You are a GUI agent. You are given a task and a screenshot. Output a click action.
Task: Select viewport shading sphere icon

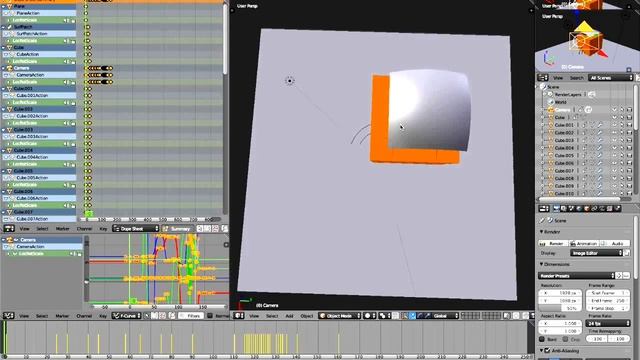369,316
